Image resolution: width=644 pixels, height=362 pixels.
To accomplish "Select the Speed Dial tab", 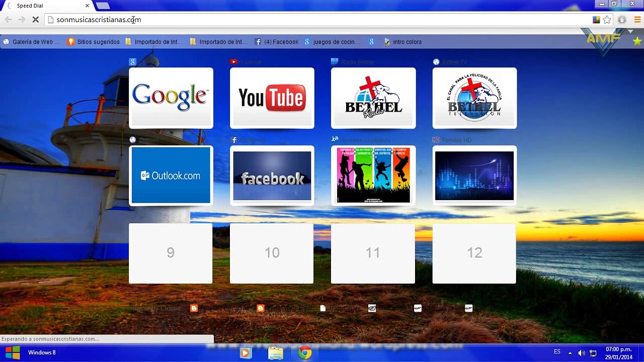I will (48, 6).
